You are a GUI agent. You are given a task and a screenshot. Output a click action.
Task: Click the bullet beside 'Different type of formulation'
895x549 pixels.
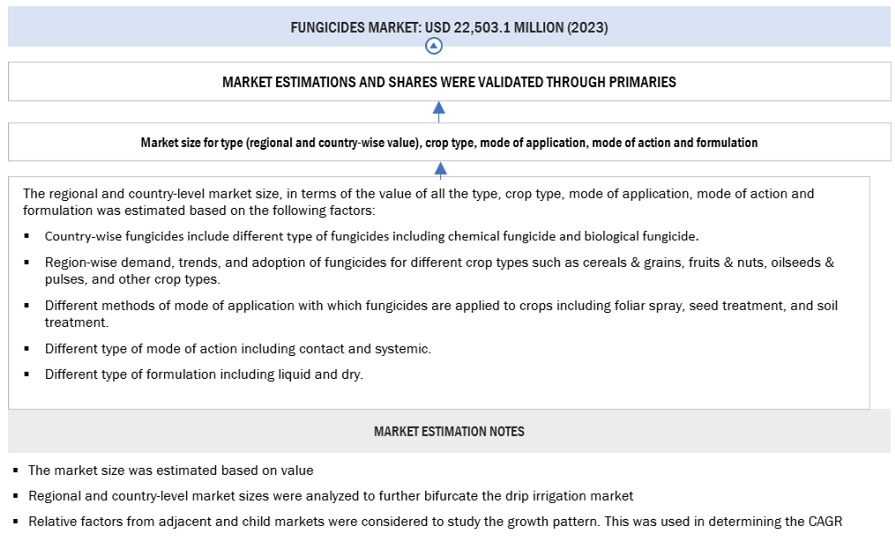coord(26,375)
